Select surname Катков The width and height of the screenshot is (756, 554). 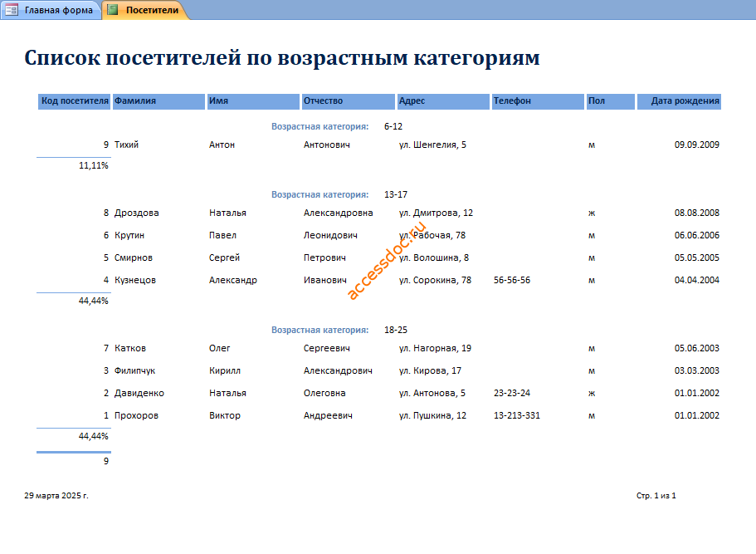coord(130,348)
